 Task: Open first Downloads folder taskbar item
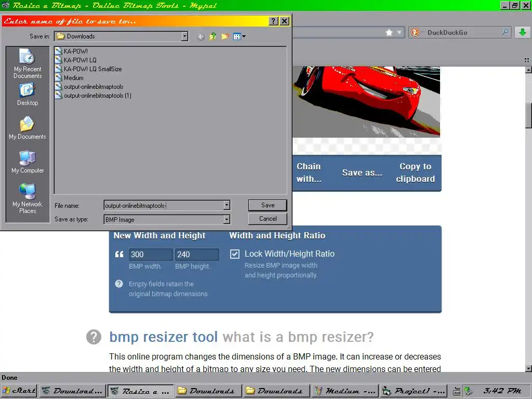(209, 391)
